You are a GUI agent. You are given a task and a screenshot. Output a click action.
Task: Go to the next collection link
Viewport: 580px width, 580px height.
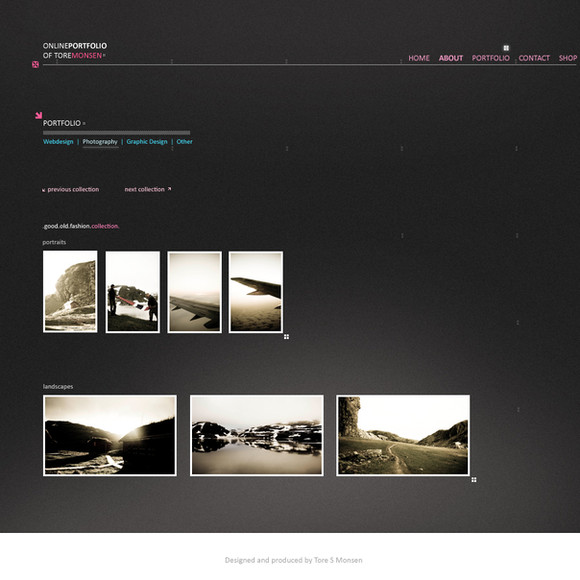tap(144, 189)
